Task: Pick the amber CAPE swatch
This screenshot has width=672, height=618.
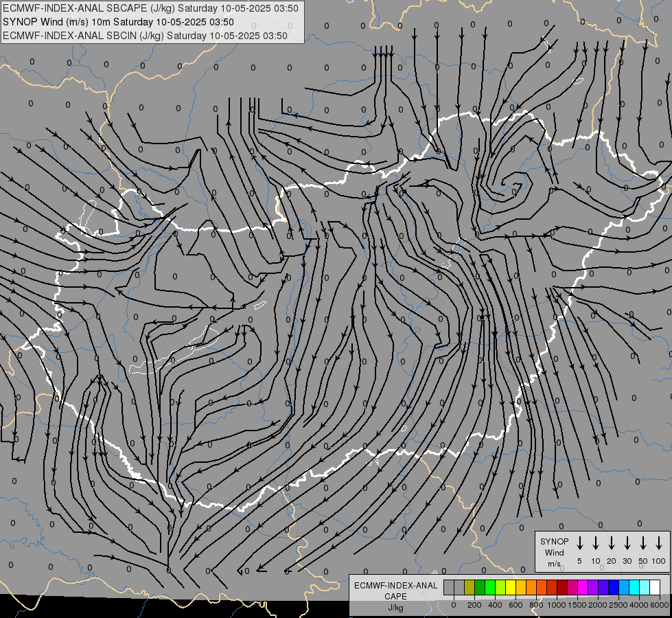Action: [x=521, y=587]
